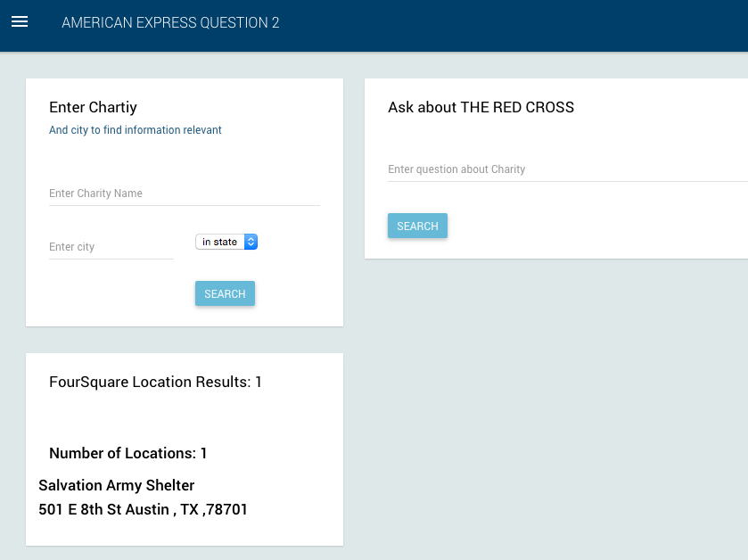Image resolution: width=748 pixels, height=560 pixels.
Task: Select the Salvation Army Shelter result
Action: (117, 485)
